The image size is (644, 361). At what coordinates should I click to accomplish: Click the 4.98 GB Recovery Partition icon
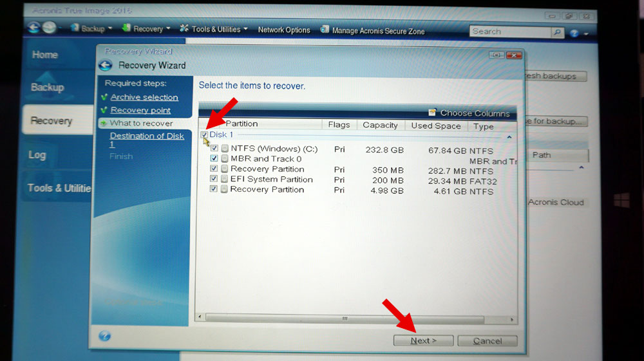[x=224, y=189]
